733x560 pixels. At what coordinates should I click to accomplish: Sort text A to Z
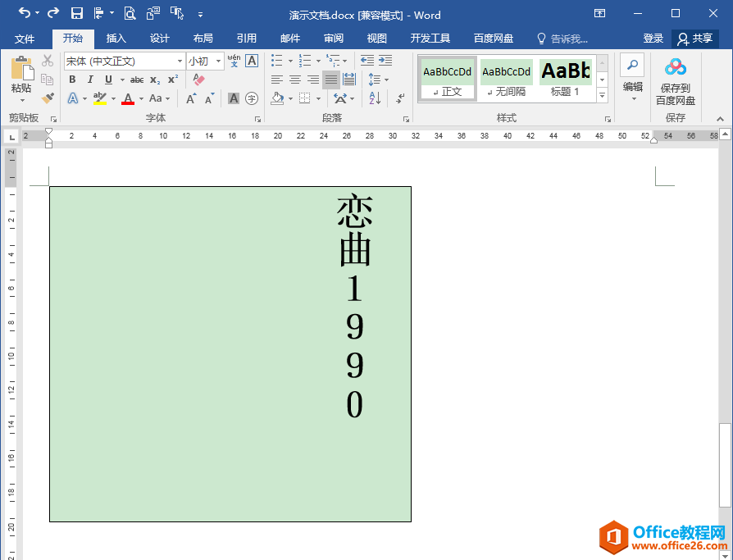tap(375, 98)
